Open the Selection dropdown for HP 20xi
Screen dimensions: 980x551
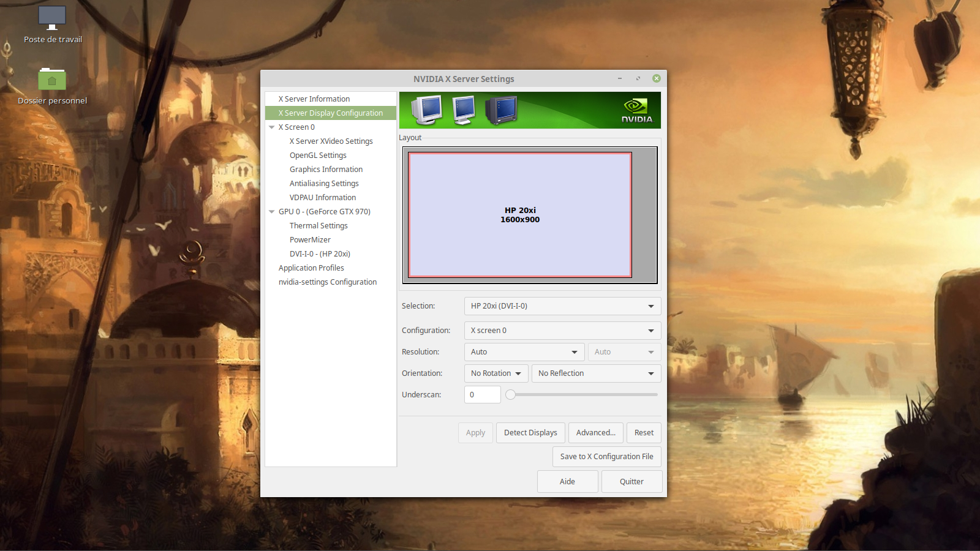point(562,306)
